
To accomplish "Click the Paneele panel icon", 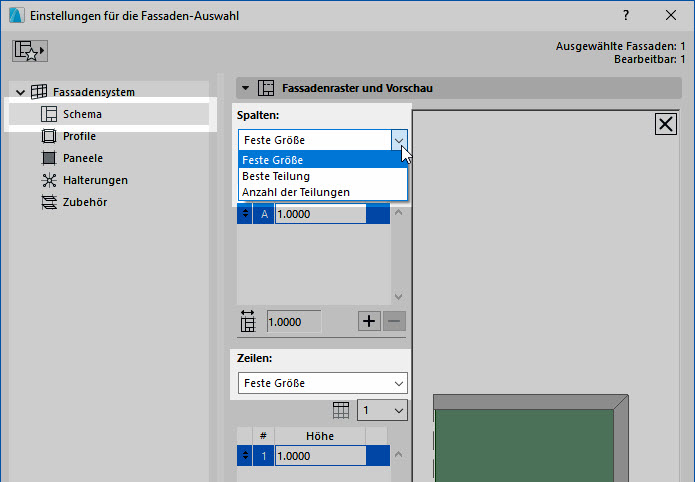I will [x=49, y=158].
